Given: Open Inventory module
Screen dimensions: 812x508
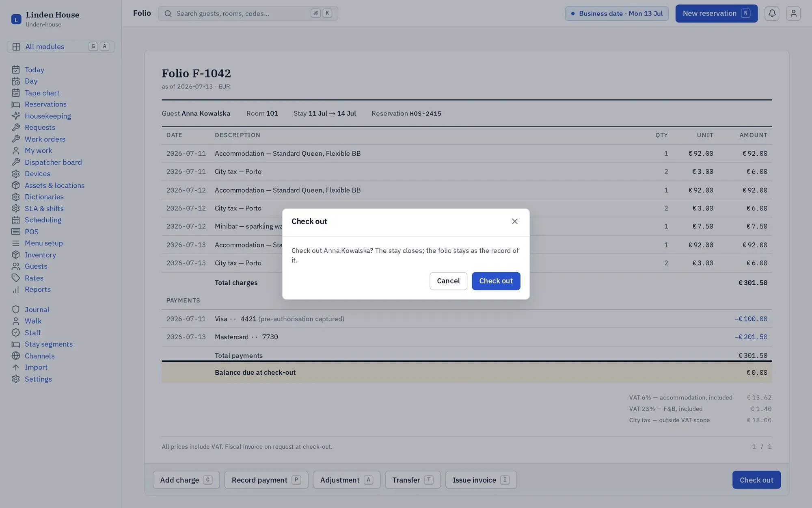Looking at the screenshot, I should click(x=40, y=255).
